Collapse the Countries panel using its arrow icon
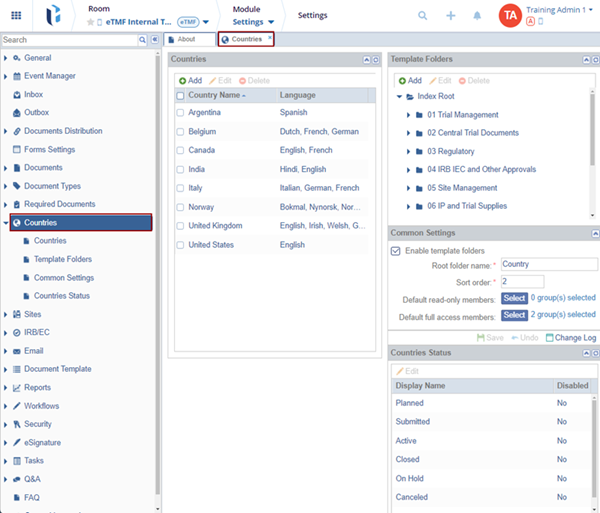This screenshot has height=513, width=600. click(x=366, y=60)
